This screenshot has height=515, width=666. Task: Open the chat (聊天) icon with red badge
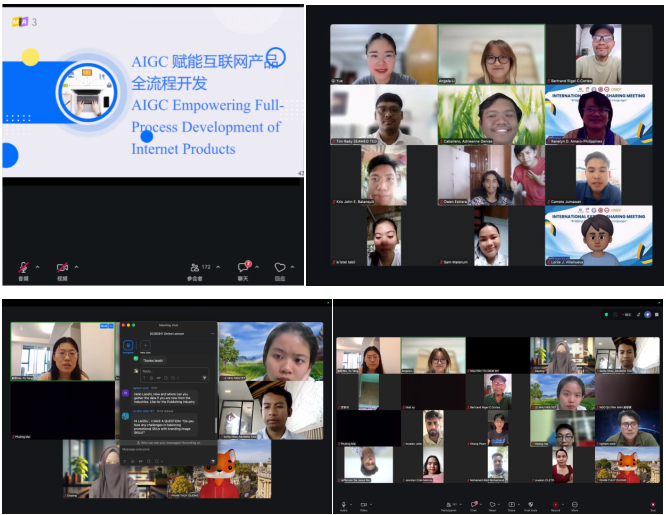coord(244,266)
